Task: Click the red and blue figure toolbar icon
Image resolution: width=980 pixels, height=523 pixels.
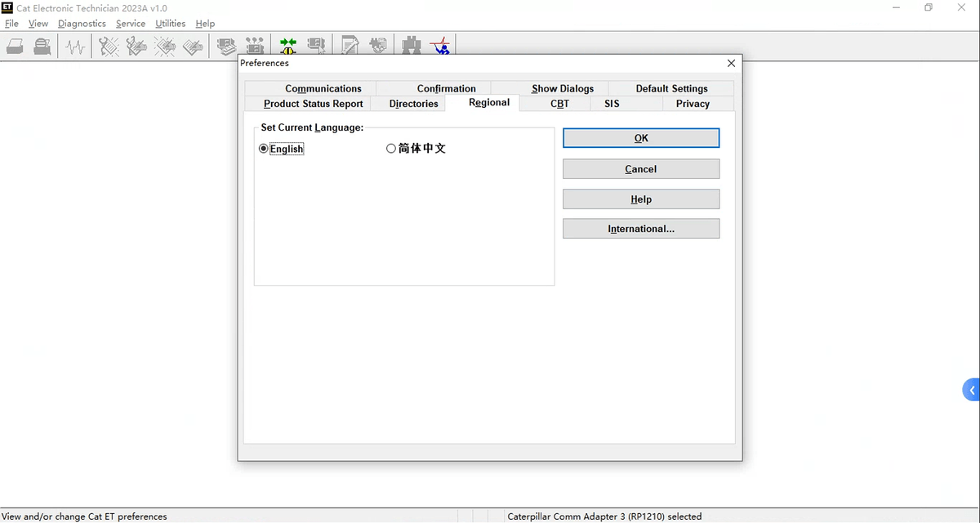Action: [441, 47]
